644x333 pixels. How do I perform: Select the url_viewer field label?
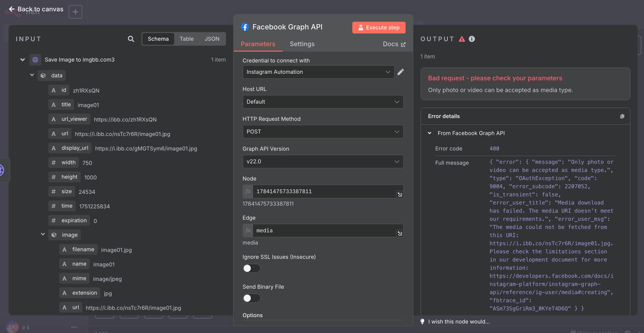(74, 119)
